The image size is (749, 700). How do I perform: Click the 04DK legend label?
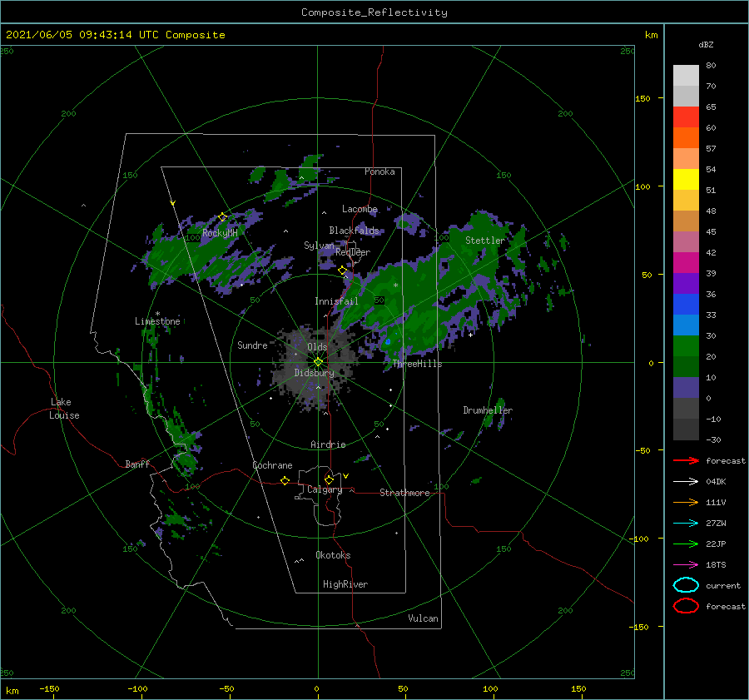[x=716, y=482]
